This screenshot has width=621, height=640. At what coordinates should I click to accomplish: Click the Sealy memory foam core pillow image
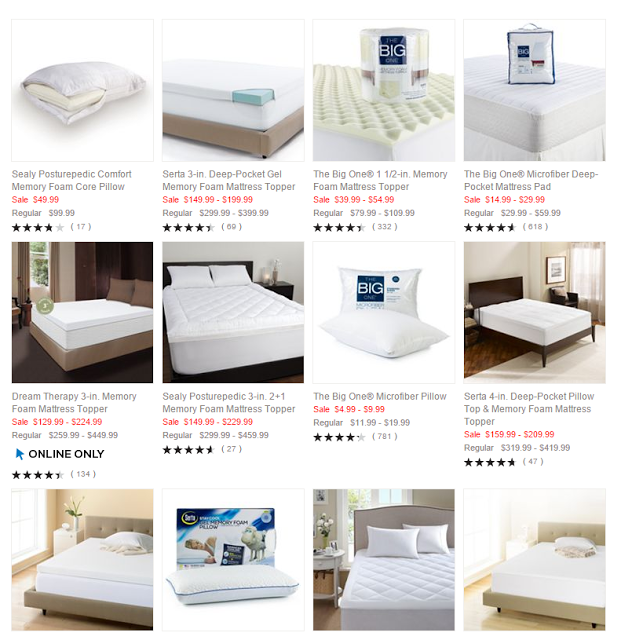(x=82, y=90)
